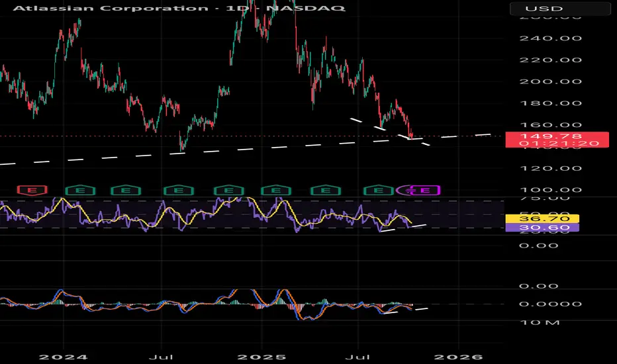Viewport: 617px width, 364px height.
Task: Click the 180.00 price axis label
Action: [x=551, y=103]
